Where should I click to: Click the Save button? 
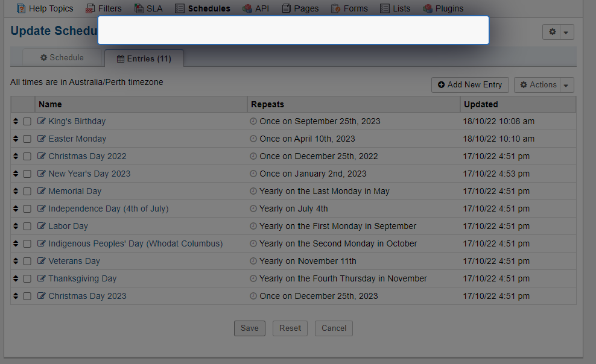[x=249, y=328]
